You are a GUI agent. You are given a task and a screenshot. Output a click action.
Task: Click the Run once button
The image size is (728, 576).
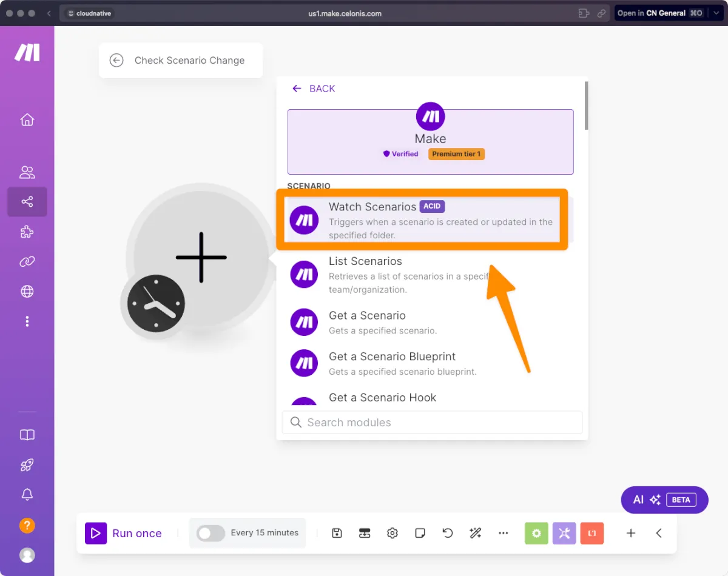124,533
